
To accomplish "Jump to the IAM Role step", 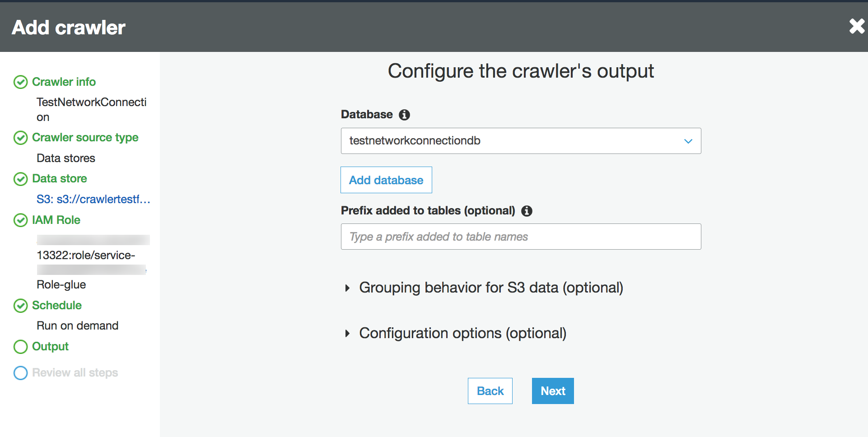I will pos(56,220).
